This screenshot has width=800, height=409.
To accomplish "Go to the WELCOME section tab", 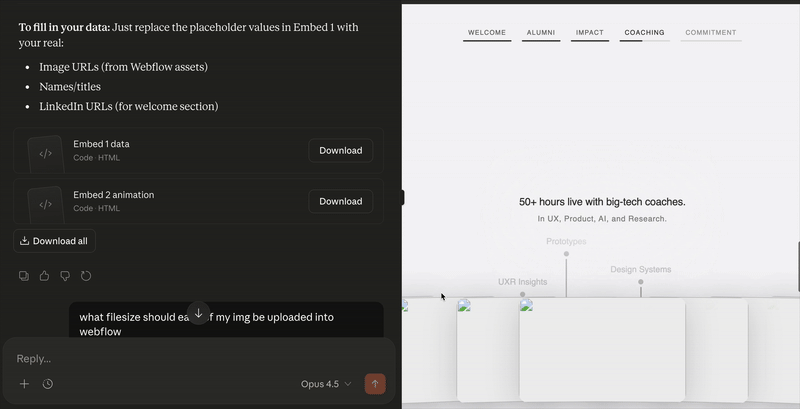I will [x=487, y=33].
